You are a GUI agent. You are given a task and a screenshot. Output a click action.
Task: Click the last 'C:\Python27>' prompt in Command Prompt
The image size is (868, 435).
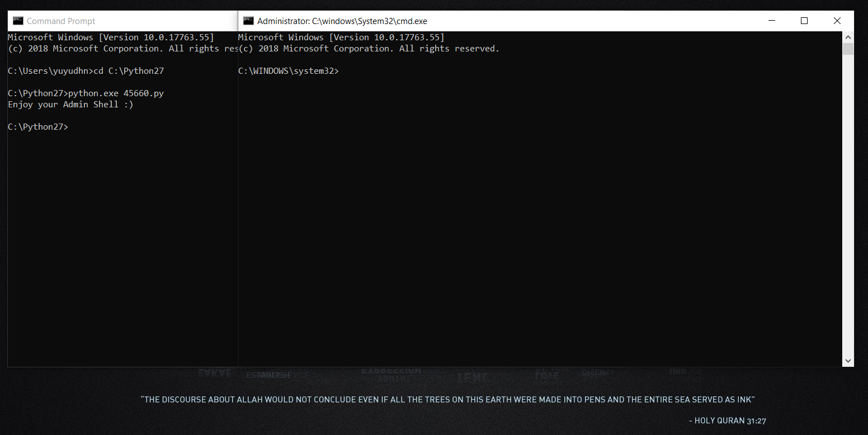coord(38,127)
